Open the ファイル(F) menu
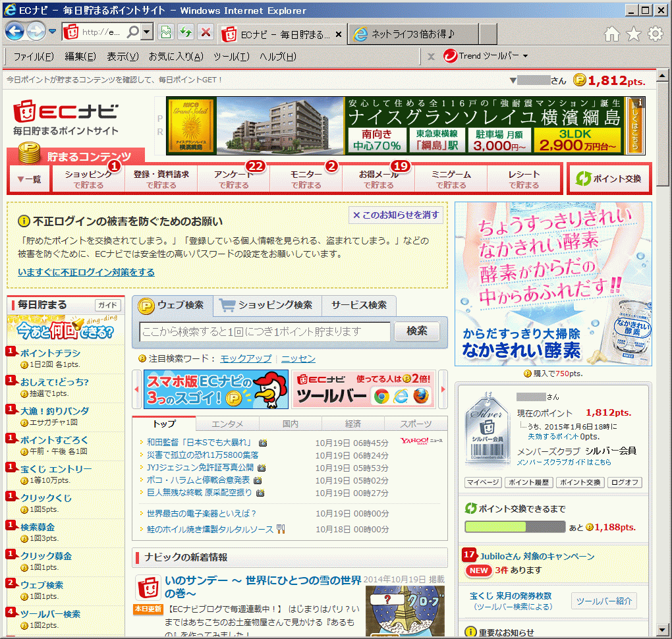Image resolution: width=672 pixels, height=639 pixels. pyautogui.click(x=34, y=57)
